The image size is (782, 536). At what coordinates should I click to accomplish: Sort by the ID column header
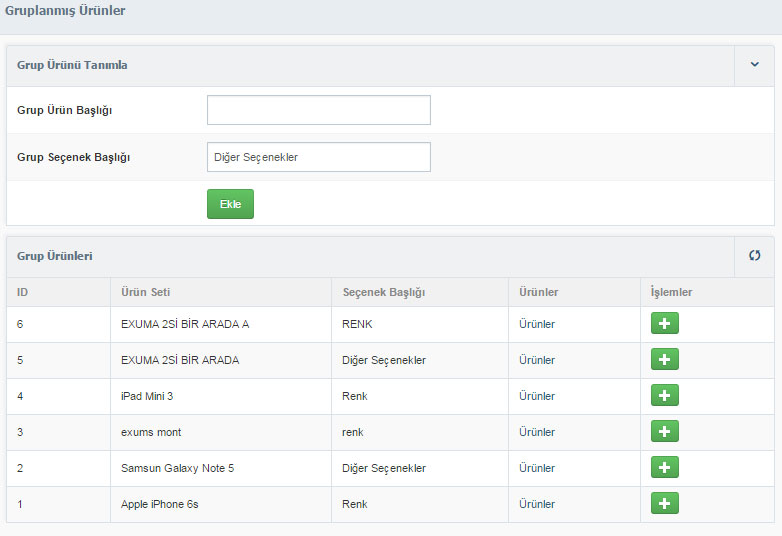tap(22, 292)
